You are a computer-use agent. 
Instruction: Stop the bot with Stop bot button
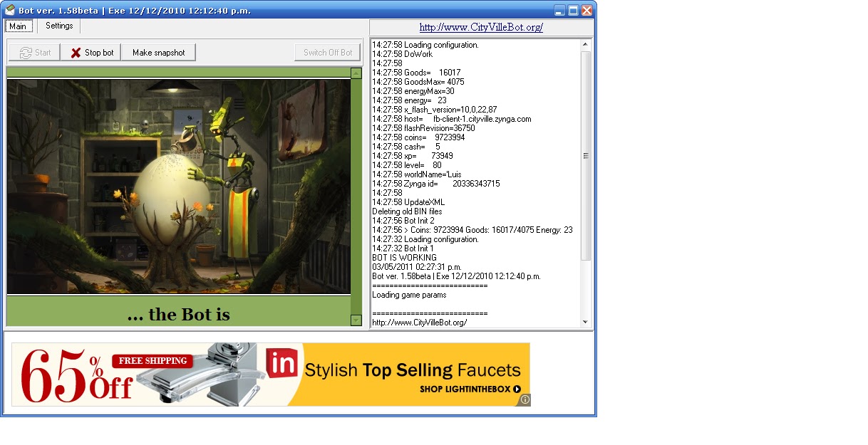coord(91,53)
